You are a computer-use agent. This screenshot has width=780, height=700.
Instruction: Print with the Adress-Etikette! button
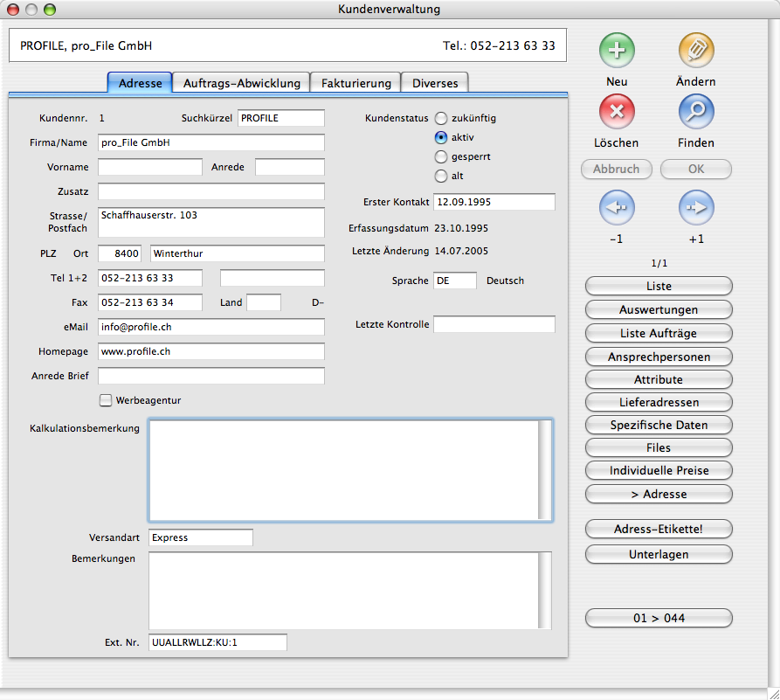pyautogui.click(x=659, y=529)
